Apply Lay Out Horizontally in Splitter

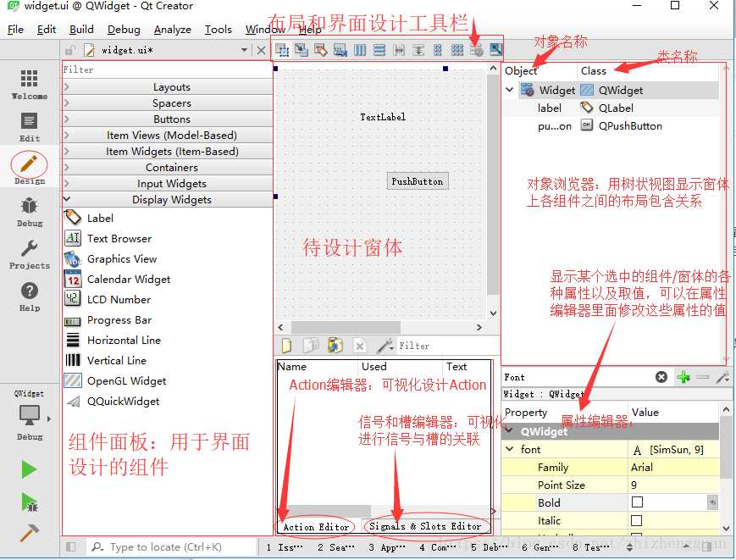pyautogui.click(x=399, y=50)
